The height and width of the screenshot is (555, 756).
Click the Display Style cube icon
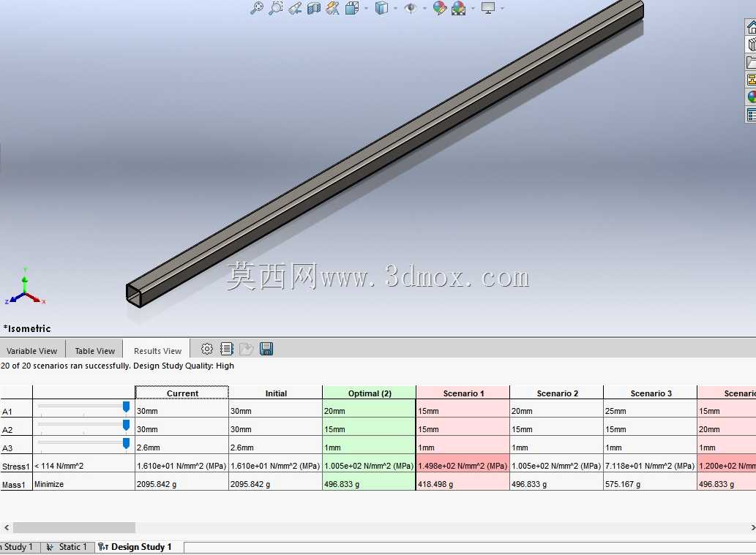pos(381,8)
